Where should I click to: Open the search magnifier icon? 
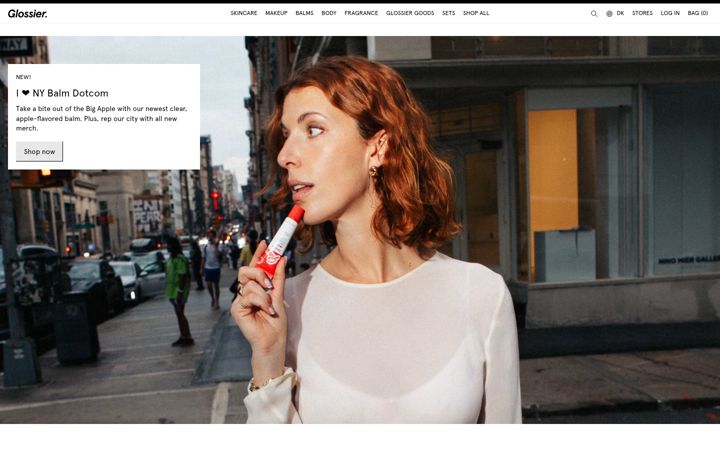coord(594,14)
